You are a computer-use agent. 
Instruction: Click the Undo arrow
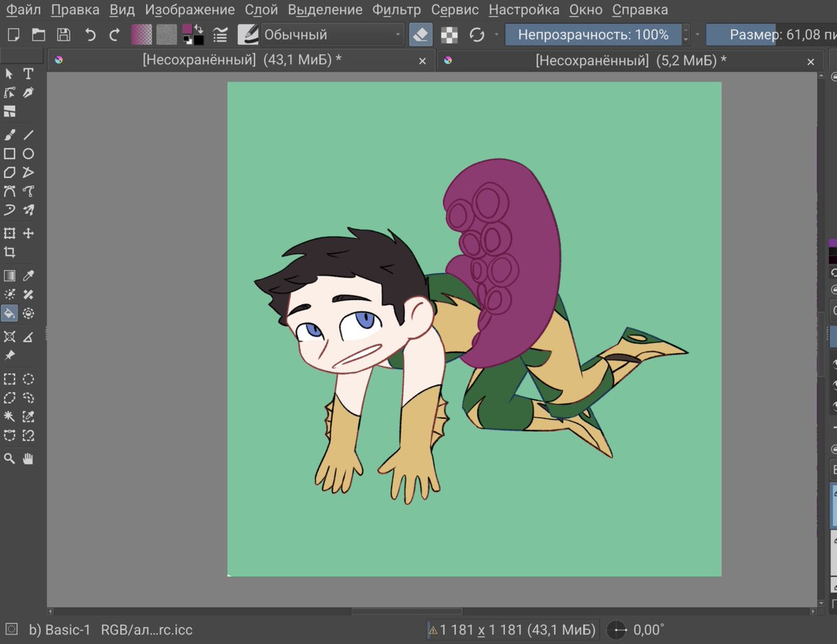coord(89,34)
